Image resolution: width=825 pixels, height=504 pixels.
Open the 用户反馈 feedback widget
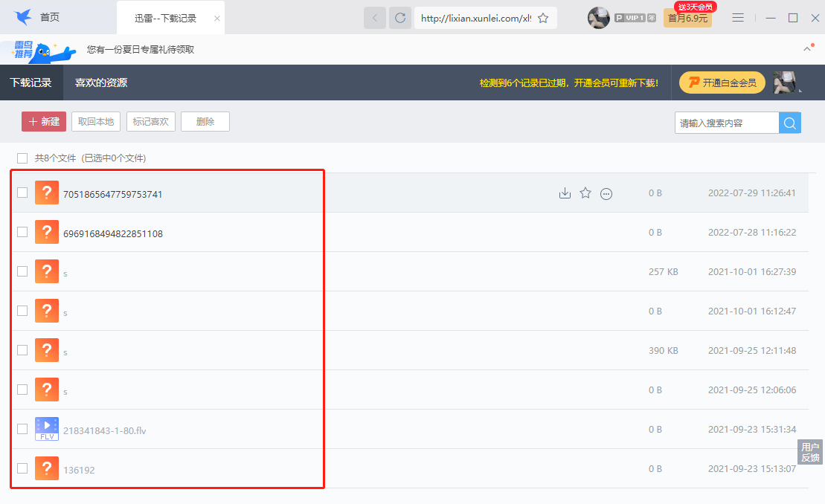coord(810,452)
